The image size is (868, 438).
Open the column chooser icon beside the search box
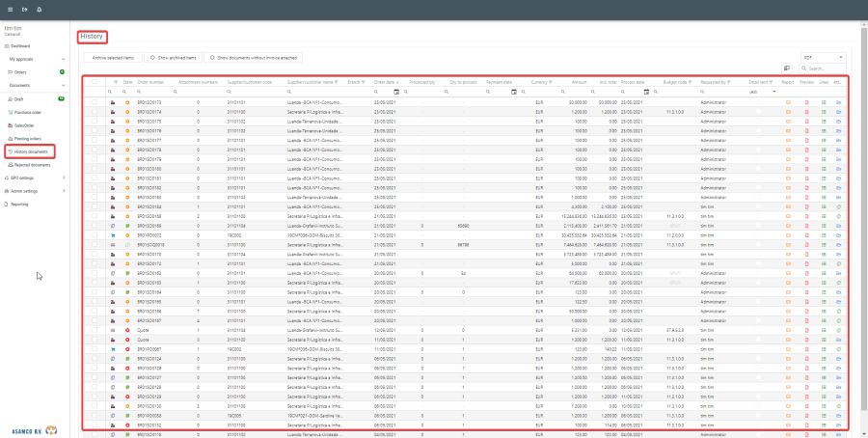coord(787,68)
